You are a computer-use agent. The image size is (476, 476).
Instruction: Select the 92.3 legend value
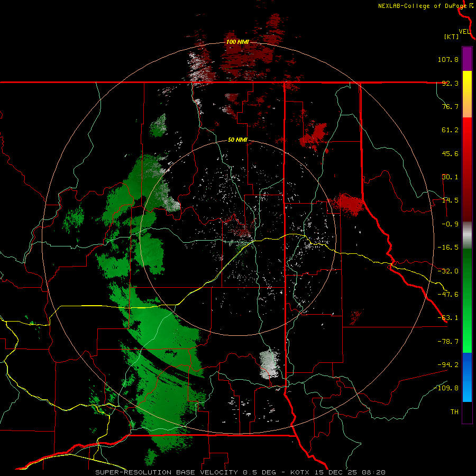[x=450, y=83]
